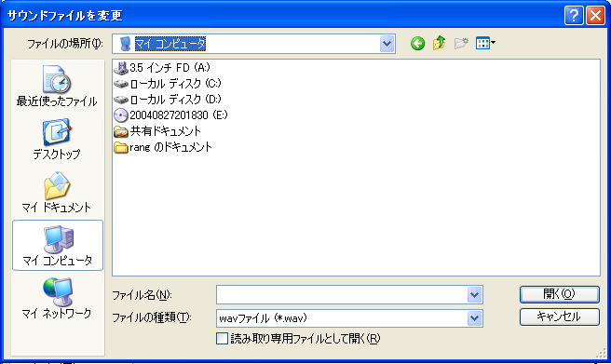The width and height of the screenshot is (611, 364).
Task: Click the highlighted マイ コンピュータ location text
Action: 170,44
